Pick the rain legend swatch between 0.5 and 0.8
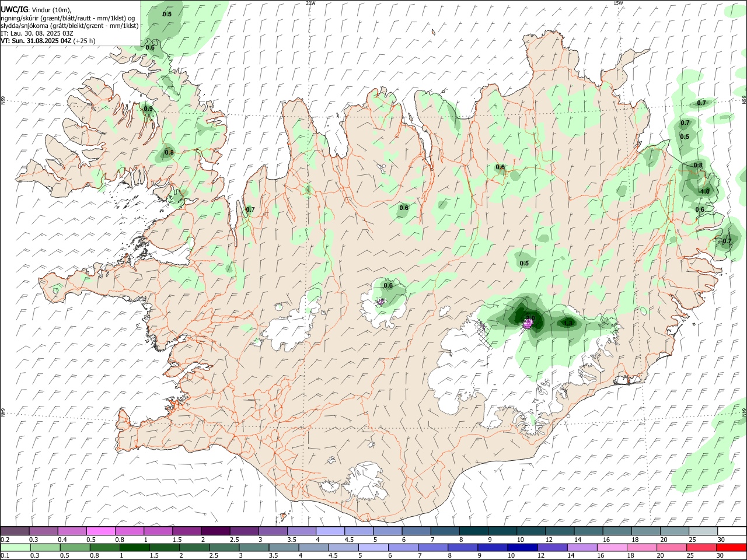 click(75, 547)
